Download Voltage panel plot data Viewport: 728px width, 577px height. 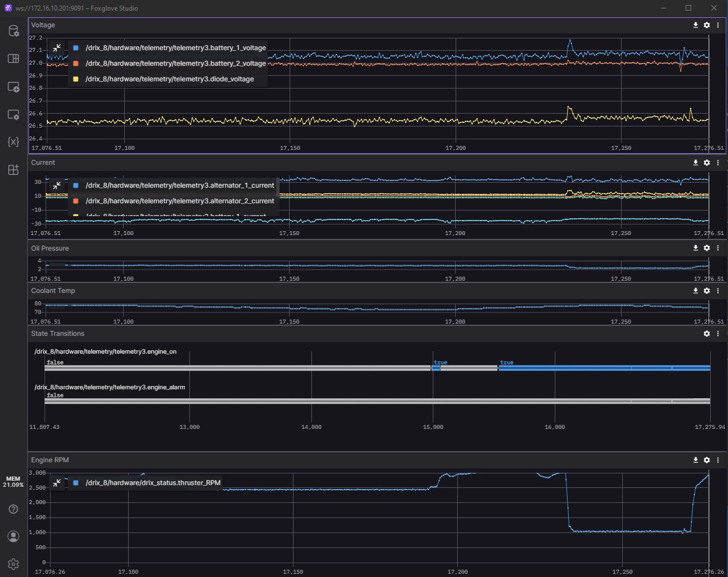click(x=696, y=25)
